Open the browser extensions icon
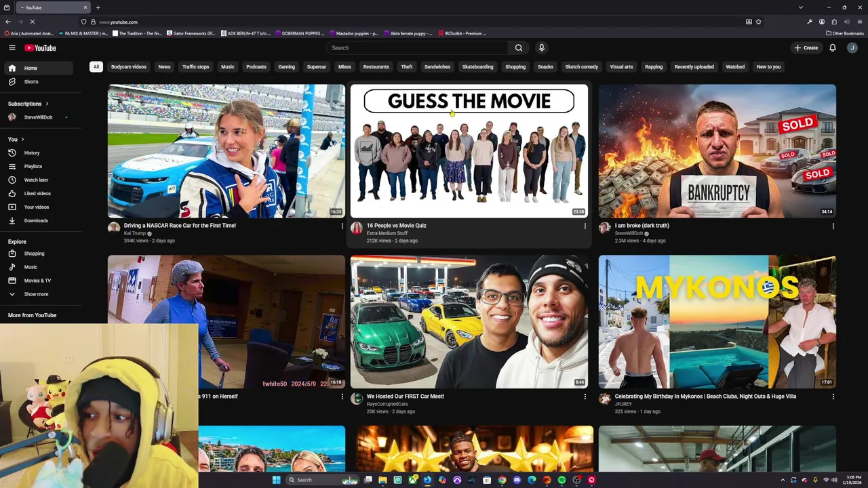The image size is (868, 488). point(834,22)
